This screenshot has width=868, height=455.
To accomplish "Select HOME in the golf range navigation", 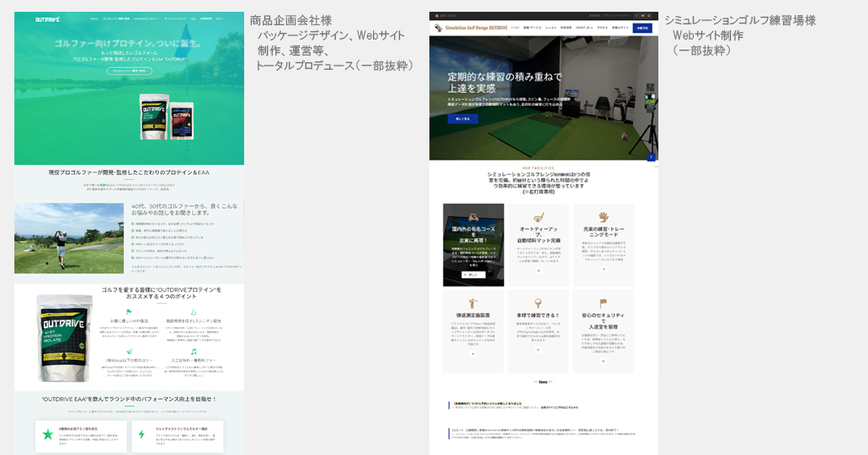I will click(x=514, y=28).
